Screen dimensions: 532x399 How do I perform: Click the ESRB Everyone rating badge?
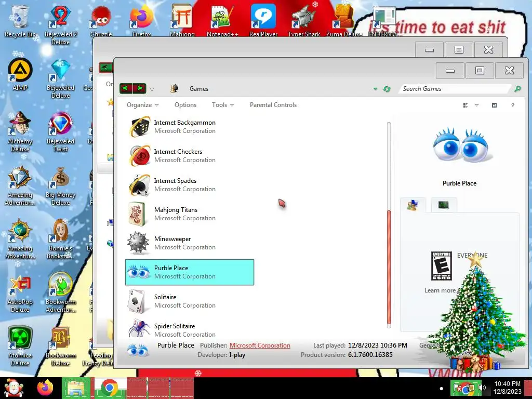tap(442, 265)
